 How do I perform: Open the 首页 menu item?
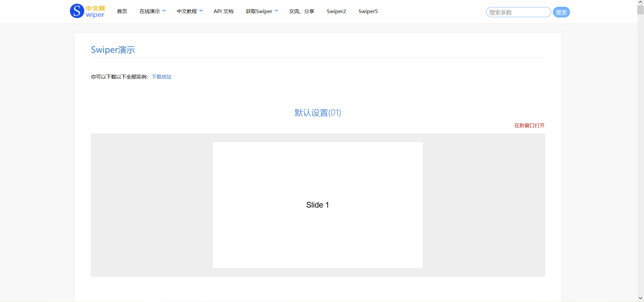[x=122, y=11]
